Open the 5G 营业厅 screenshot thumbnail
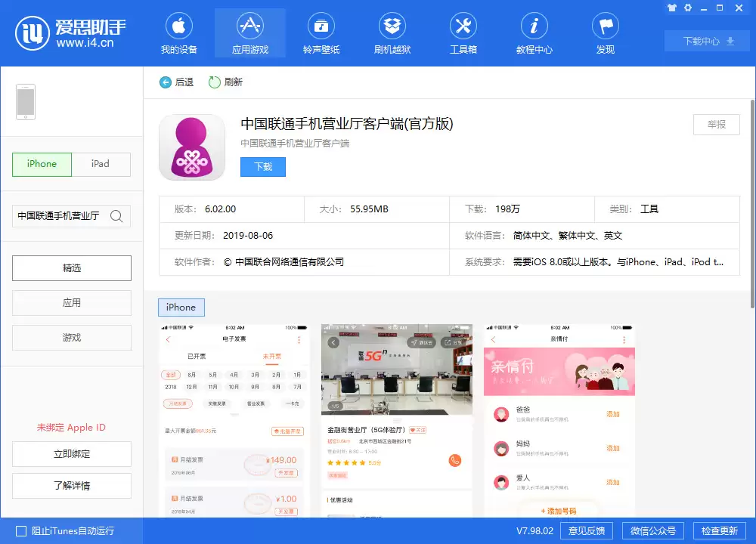This screenshot has height=544, width=756. click(x=397, y=421)
